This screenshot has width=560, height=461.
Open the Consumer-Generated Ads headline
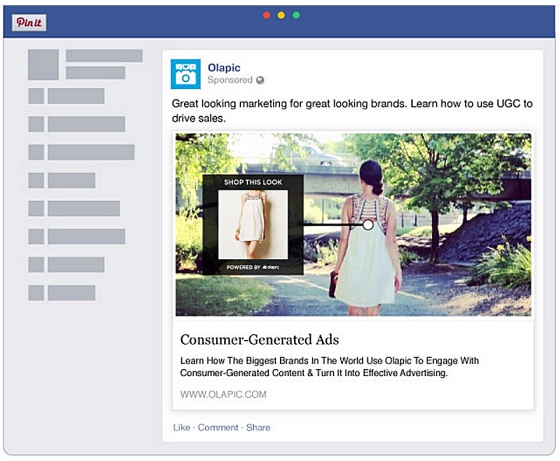(260, 340)
